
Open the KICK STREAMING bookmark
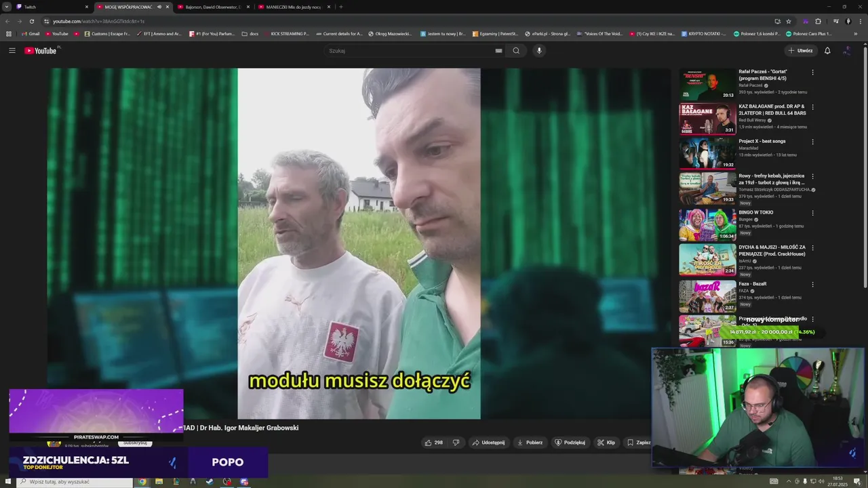[286, 33]
